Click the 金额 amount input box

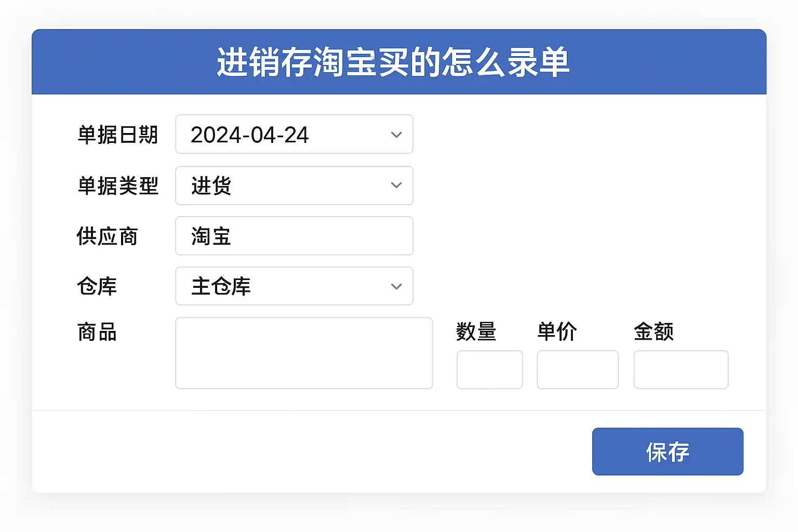coord(681,369)
